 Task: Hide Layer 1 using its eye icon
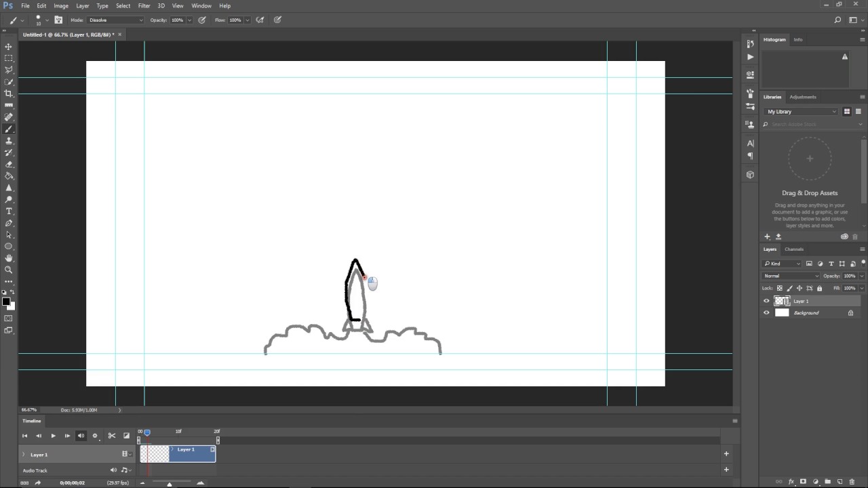point(767,301)
